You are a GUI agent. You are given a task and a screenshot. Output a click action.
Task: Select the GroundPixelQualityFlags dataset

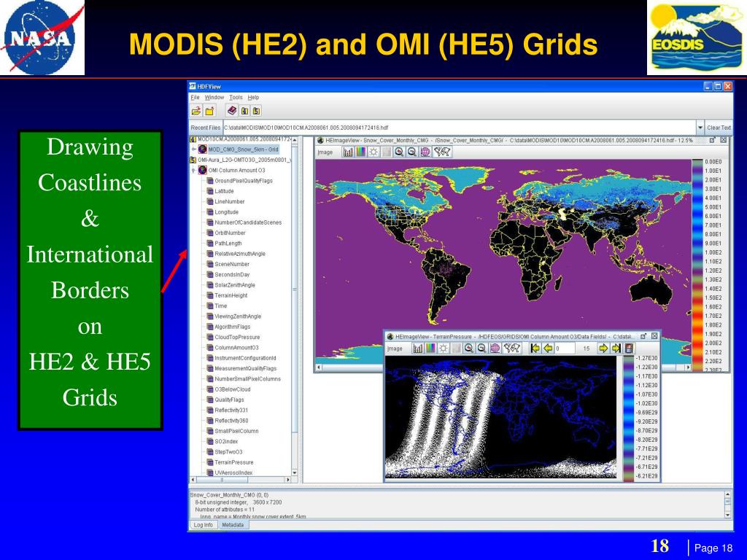coord(244,181)
